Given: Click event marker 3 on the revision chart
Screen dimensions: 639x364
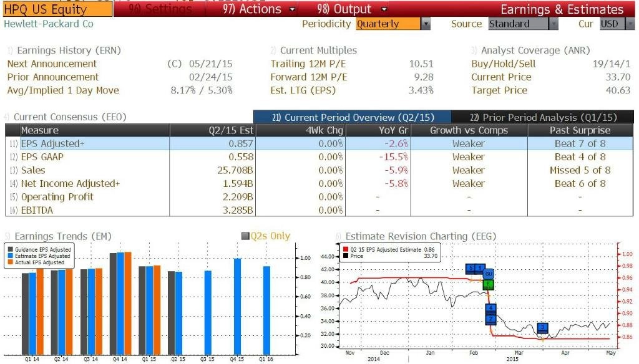Looking at the screenshot, I should [542, 328].
